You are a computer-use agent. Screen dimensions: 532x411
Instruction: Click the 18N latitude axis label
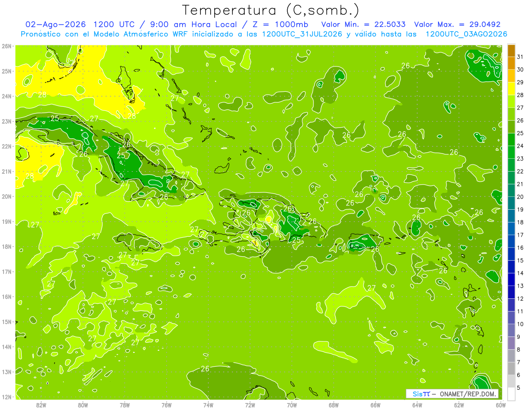(x=7, y=247)
